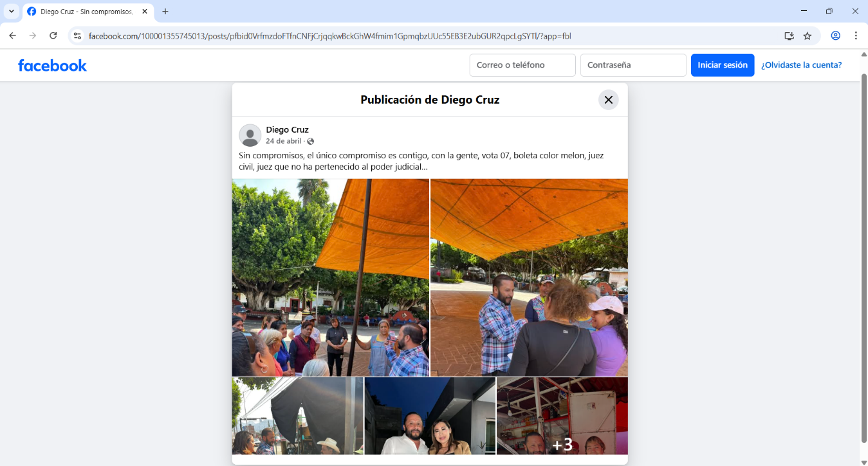
Task: Click the 'Publicación de Diego Cruz' title
Action: coord(430,100)
